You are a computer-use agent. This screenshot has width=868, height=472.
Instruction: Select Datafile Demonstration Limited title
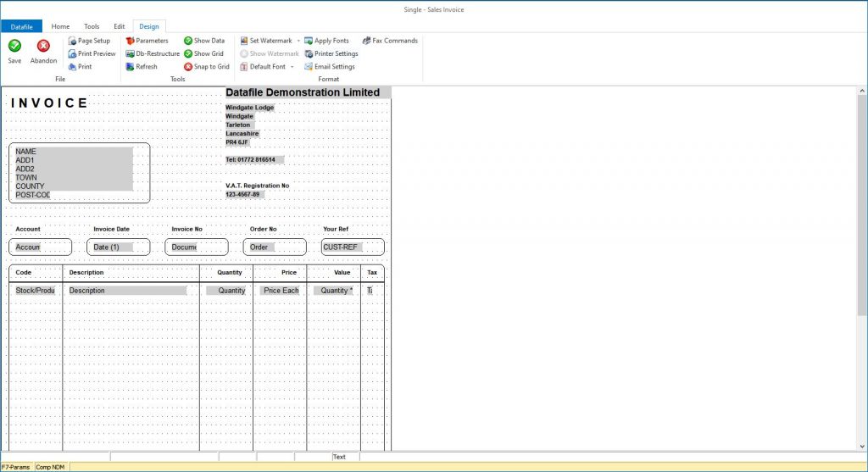point(303,92)
